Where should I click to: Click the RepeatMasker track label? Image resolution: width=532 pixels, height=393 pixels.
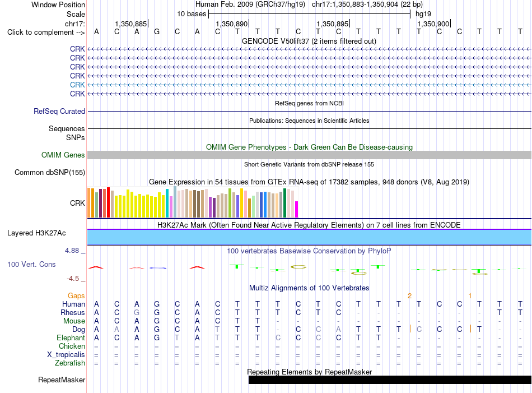pos(62,380)
